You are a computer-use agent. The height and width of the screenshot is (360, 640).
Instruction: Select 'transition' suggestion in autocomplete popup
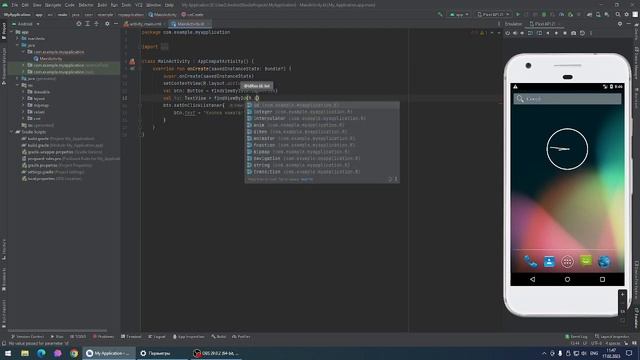(322, 172)
